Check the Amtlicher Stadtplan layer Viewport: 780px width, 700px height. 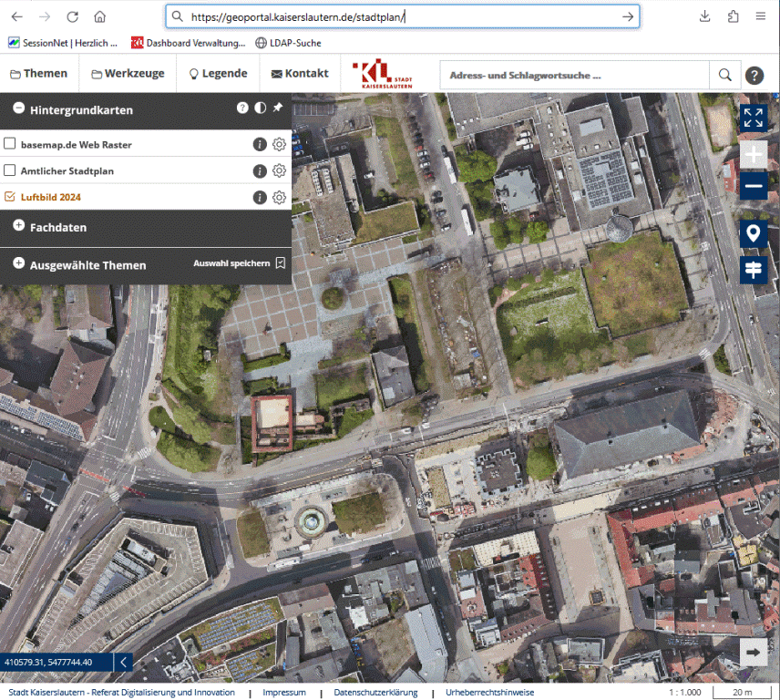(10, 170)
